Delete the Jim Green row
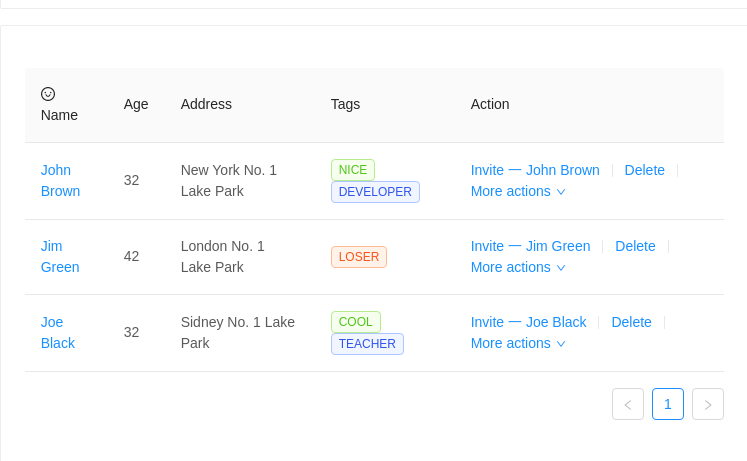This screenshot has height=461, width=747. pos(635,246)
